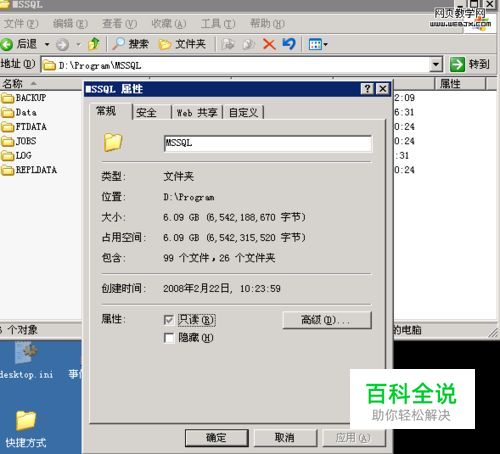Select the BACKUP folder
The image size is (500, 454).
23,98
